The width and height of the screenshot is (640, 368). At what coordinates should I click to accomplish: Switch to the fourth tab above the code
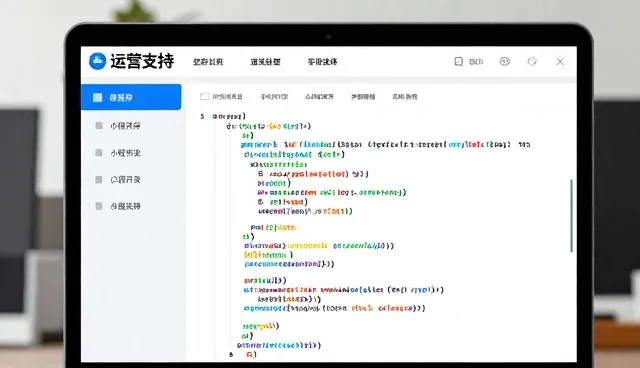click(x=363, y=97)
